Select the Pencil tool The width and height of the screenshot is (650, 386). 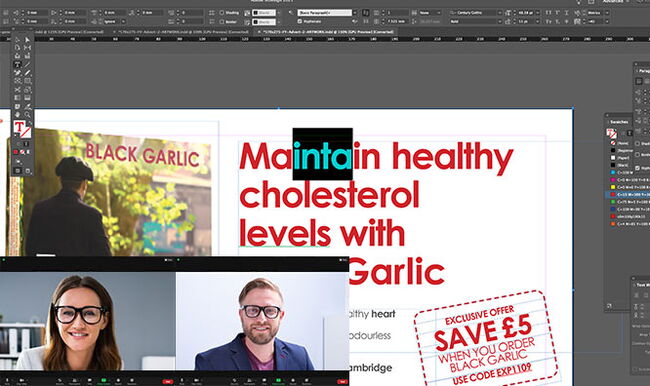27,72
